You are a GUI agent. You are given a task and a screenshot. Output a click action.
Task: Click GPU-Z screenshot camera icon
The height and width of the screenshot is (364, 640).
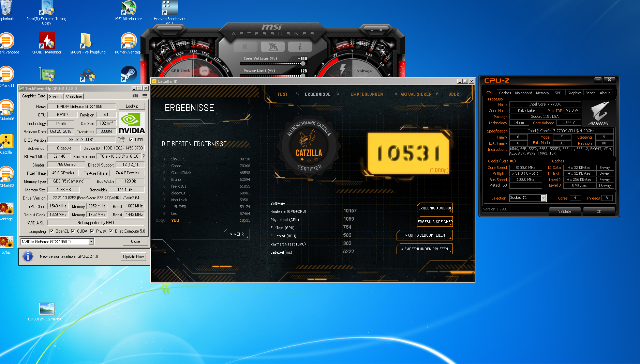tap(135, 96)
